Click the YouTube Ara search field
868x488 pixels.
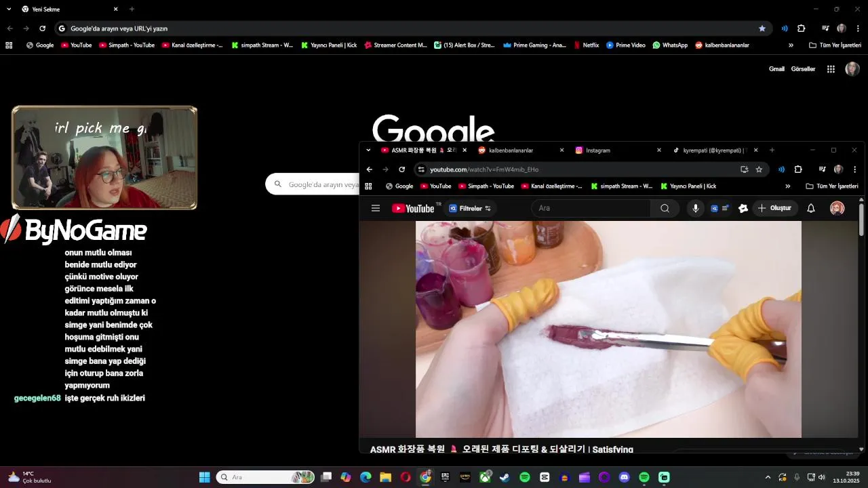(591, 208)
